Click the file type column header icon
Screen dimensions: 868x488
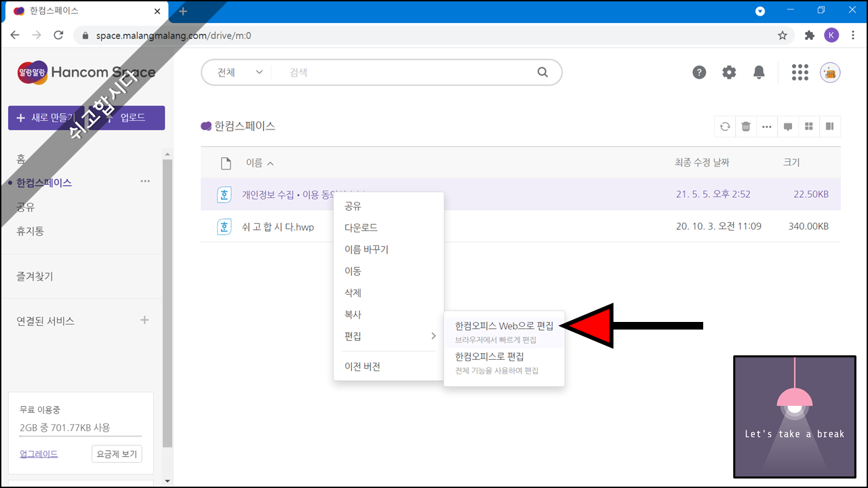click(226, 163)
